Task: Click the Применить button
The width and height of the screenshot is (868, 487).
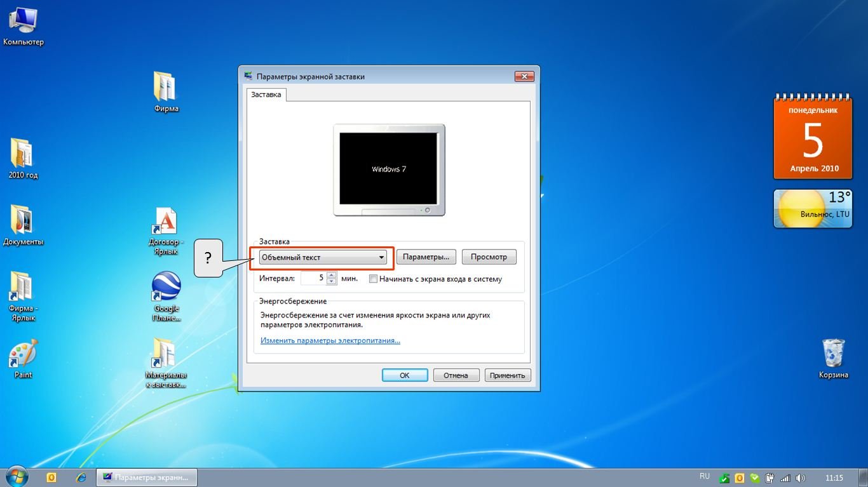Action: (507, 375)
